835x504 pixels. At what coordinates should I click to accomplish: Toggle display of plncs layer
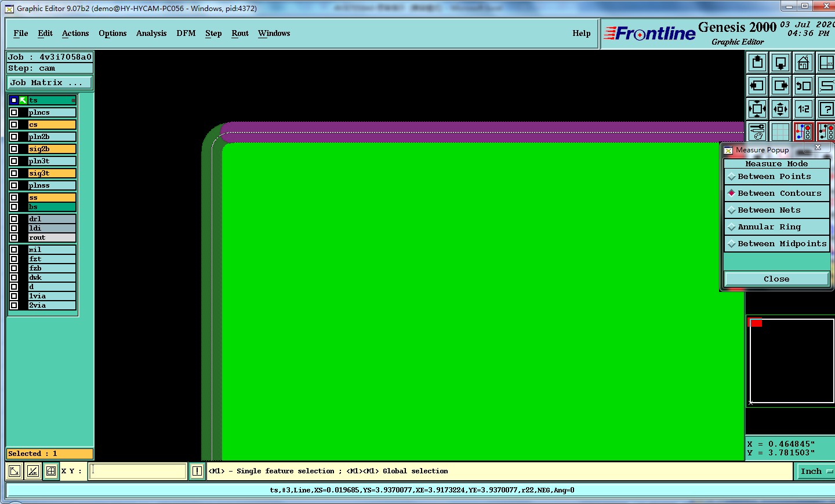[14, 112]
